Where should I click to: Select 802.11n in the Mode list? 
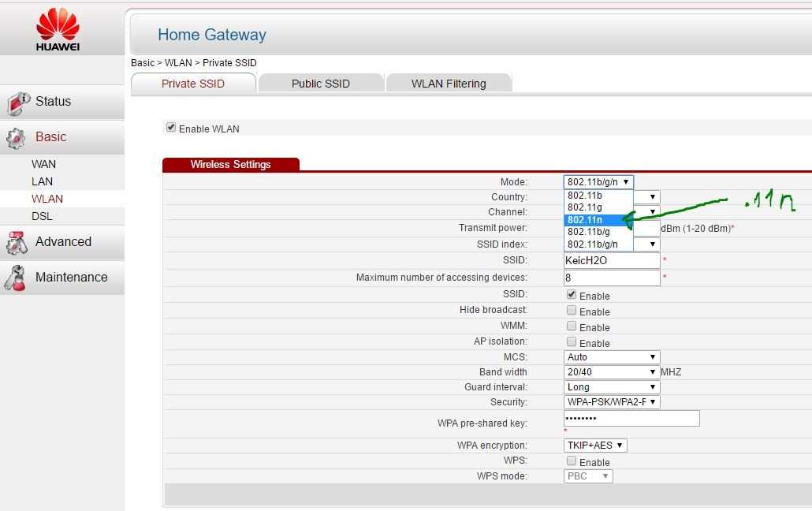pos(598,220)
